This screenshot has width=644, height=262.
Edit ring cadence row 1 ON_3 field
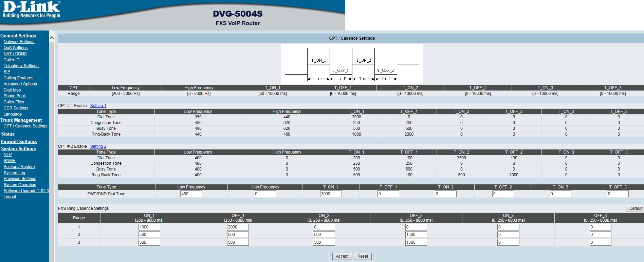(x=508, y=227)
